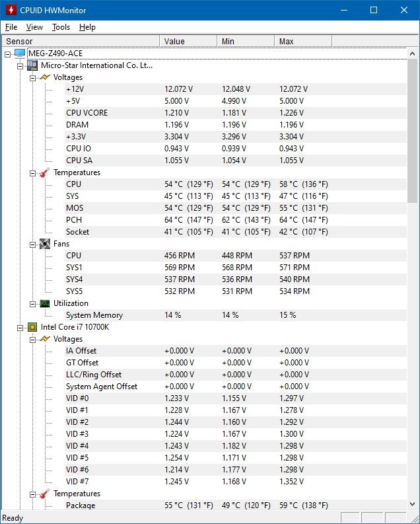Viewport: 420px width, 524px height.
Task: Select the Socket temperature row
Action: coord(236,232)
